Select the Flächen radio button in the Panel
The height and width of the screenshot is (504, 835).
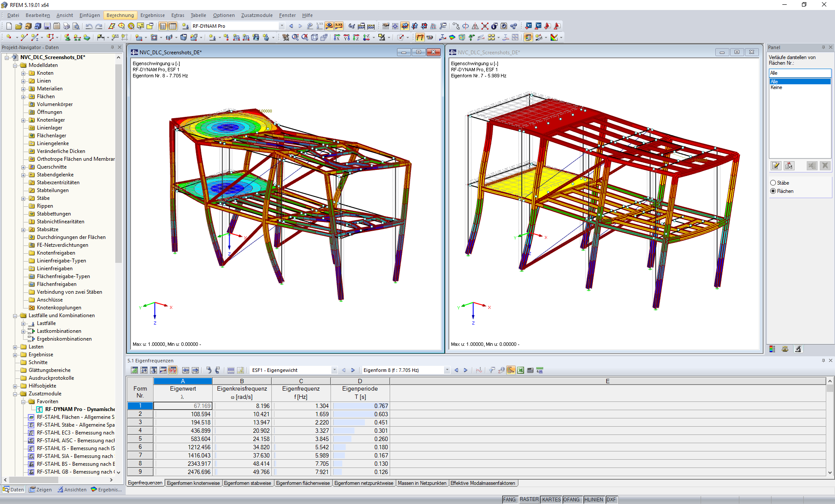point(773,191)
